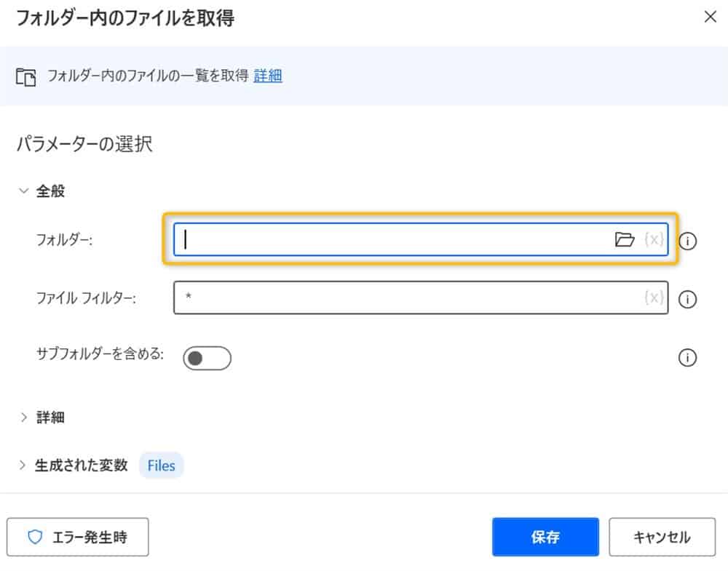Click the 保存 button
Screen dimensions: 728x571
545,538
